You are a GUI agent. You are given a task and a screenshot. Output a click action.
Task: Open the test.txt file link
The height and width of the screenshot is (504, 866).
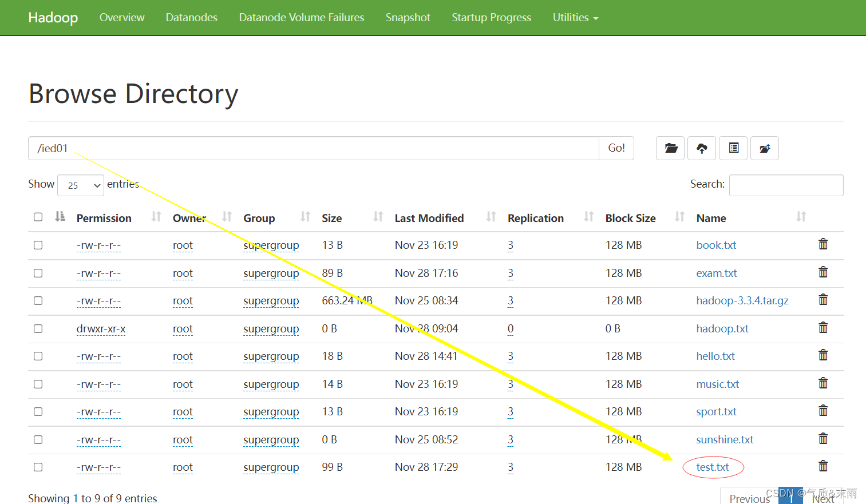713,467
